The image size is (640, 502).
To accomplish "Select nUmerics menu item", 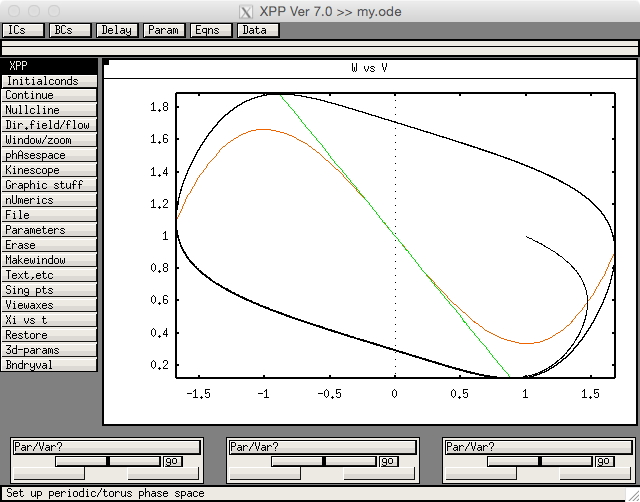I will (x=49, y=200).
